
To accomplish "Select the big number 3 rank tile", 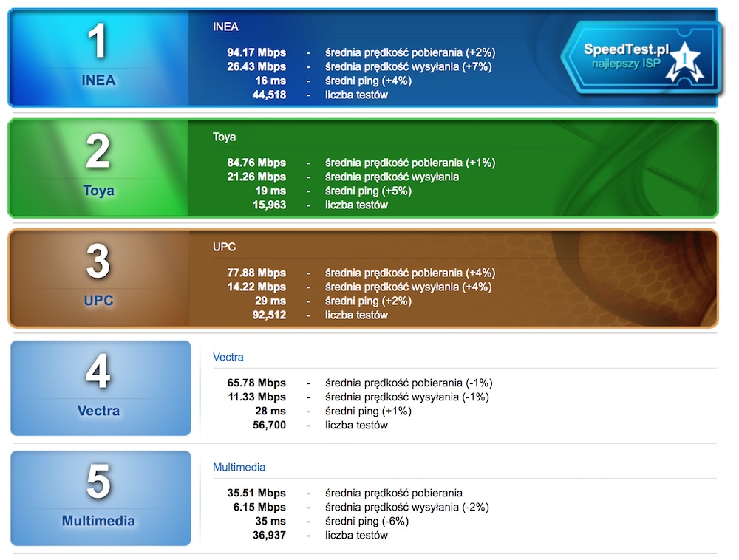I will [98, 278].
